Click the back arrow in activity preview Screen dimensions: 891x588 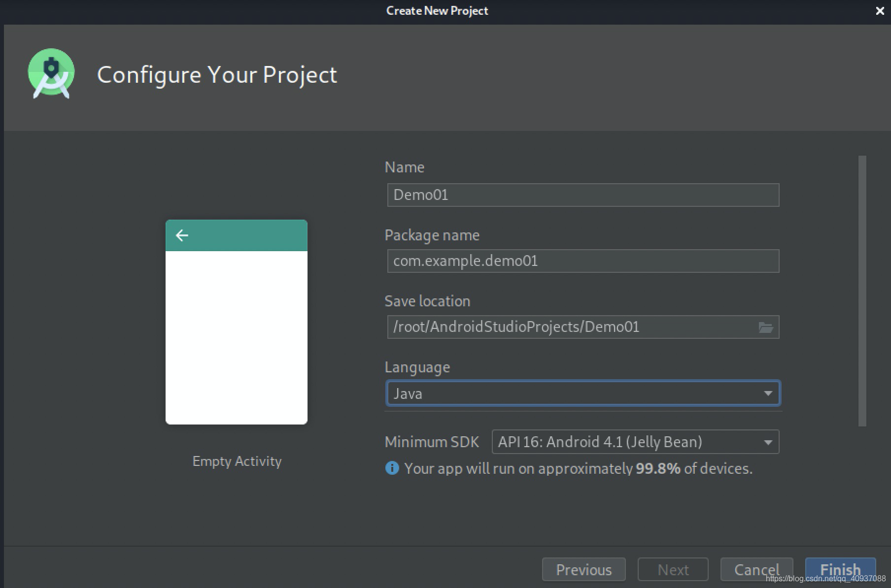pos(182,235)
